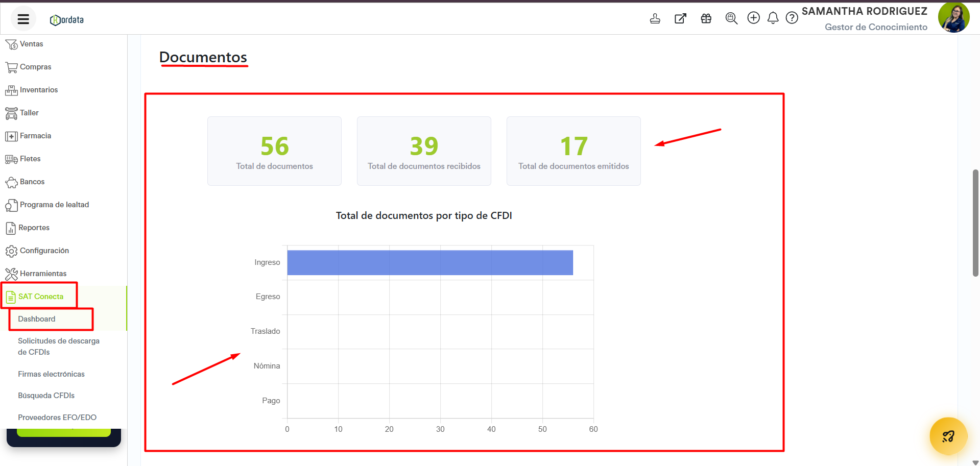Go to Firmas electrónicas

pyautogui.click(x=51, y=374)
